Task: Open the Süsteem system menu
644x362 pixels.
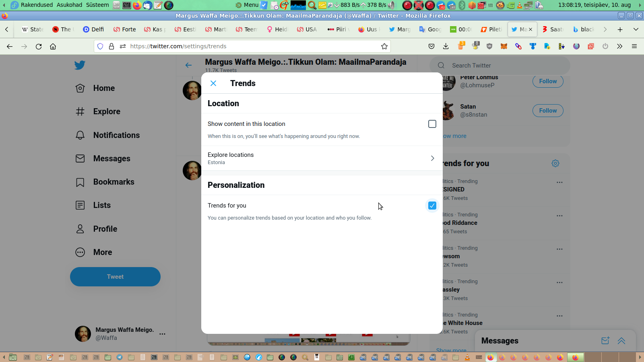Action: point(97,5)
